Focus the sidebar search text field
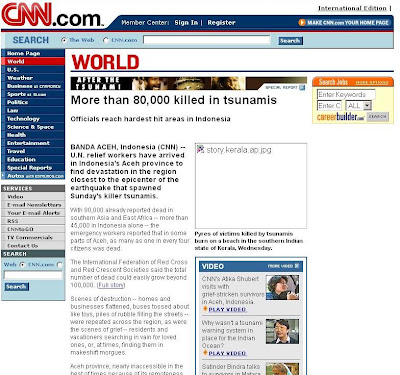Viewport: 400px width, 375px height. [33, 275]
